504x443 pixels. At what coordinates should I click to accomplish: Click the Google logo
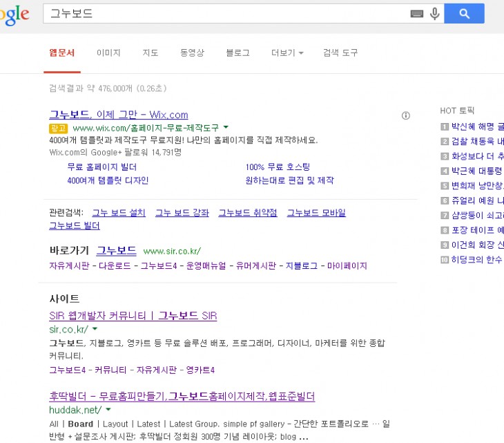click(14, 15)
